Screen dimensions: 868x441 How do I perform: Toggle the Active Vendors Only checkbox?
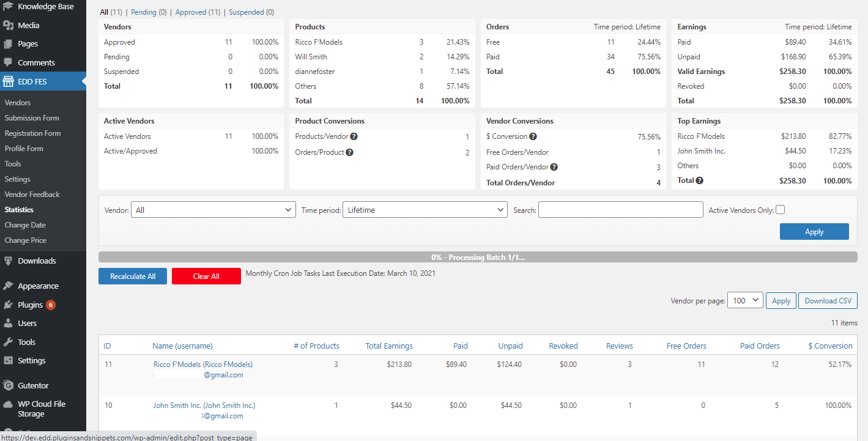click(780, 210)
